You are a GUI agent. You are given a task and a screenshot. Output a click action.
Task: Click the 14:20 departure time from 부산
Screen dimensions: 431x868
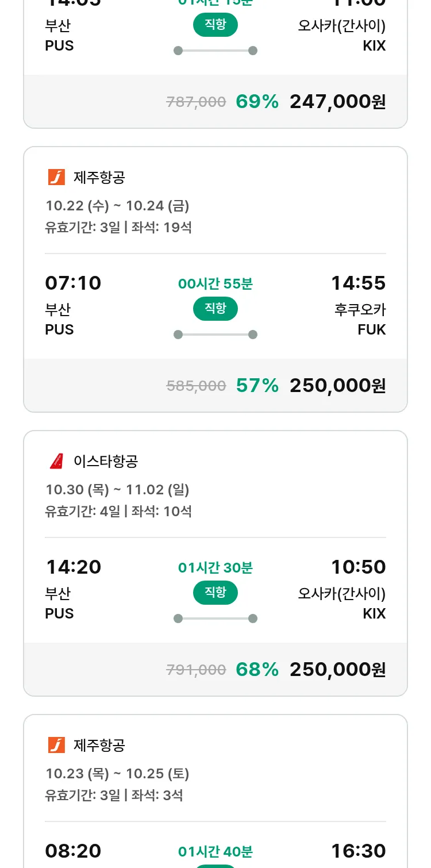point(73,567)
